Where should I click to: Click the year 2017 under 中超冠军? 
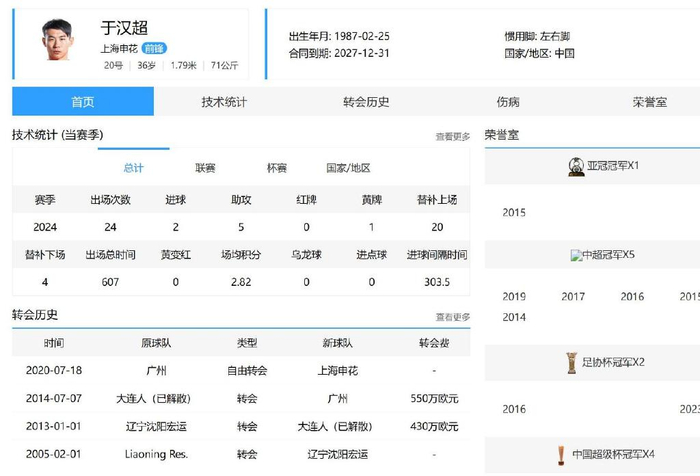pyautogui.click(x=573, y=296)
